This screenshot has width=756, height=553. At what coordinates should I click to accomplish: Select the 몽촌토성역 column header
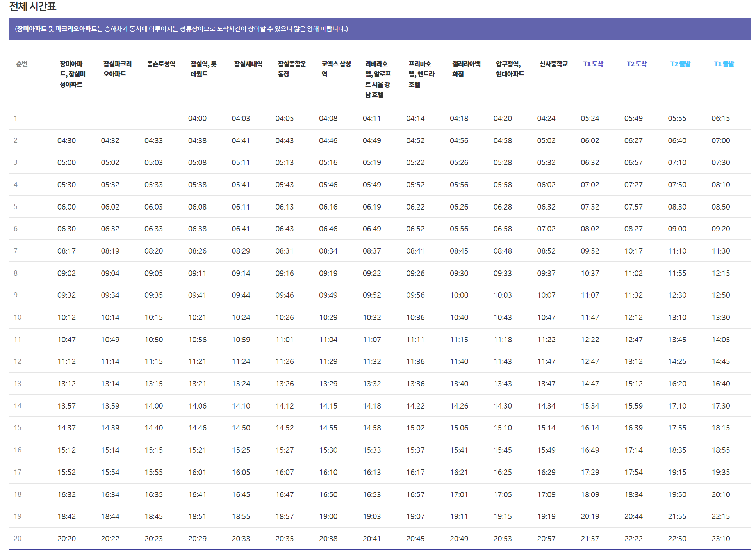point(161,64)
